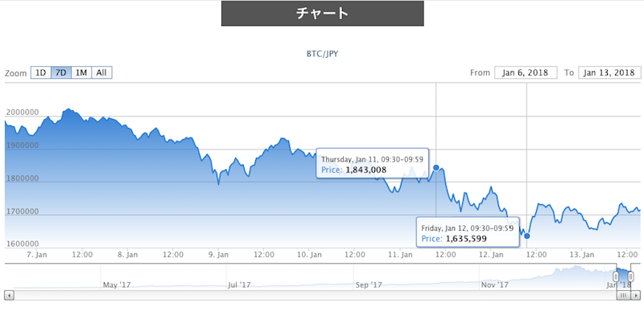This screenshot has width=644, height=328.
Task: Click the Jan 11 data point marker
Action: tap(436, 167)
